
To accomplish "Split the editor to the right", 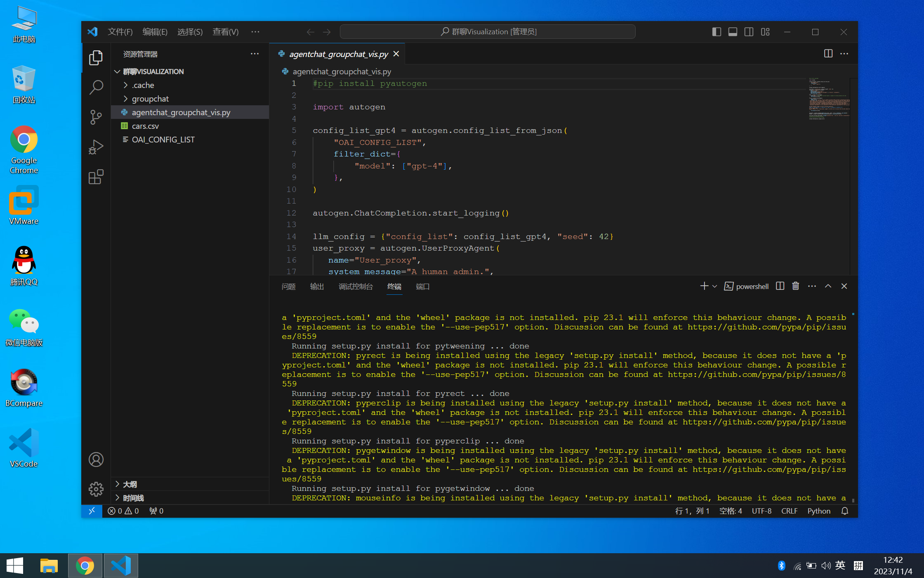I will coord(828,54).
